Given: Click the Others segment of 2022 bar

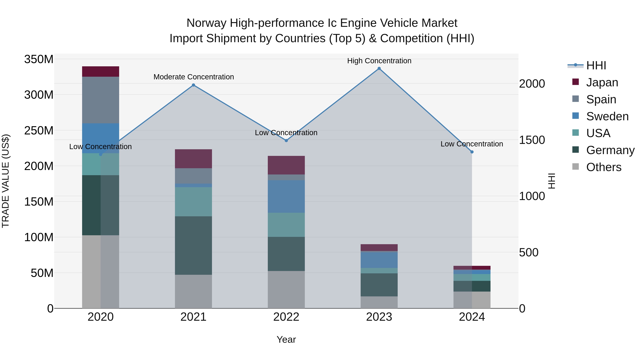Looking at the screenshot, I should [286, 290].
